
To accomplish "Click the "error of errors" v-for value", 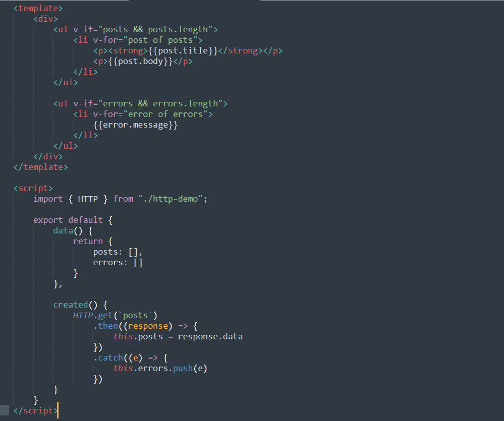I will pos(165,114).
